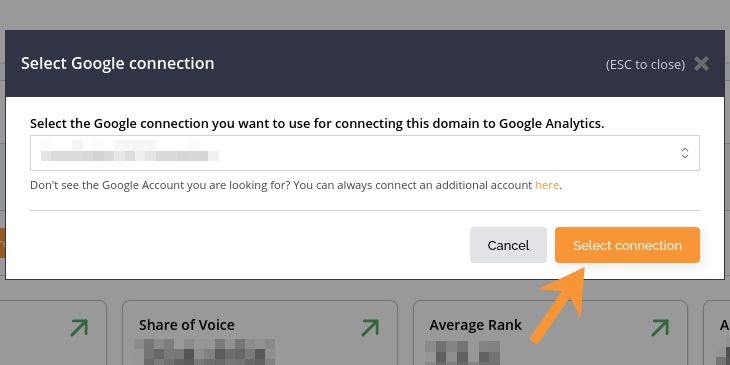
Task: Click the blurred Share of Voice value
Action: click(x=205, y=352)
